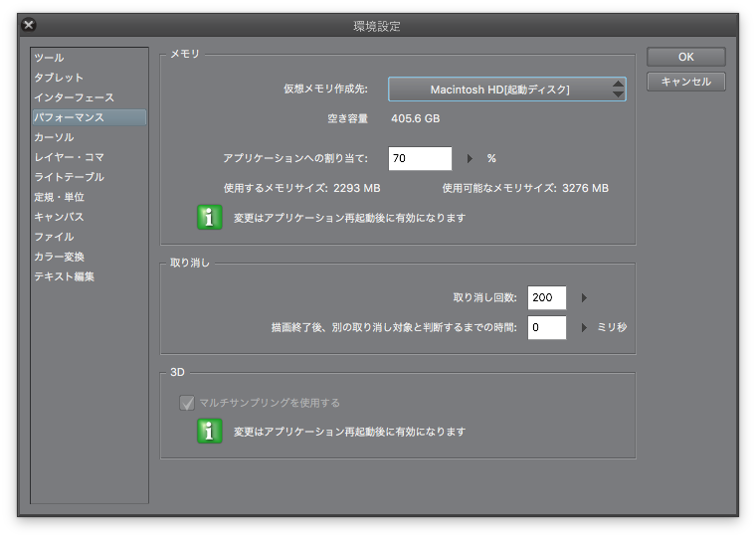Screen dimensions: 756x538
Task: Select ツール in the category list
Action: [49, 58]
